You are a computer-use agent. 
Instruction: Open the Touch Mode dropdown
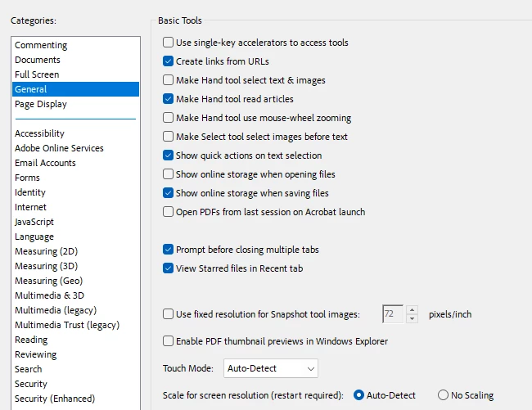[x=271, y=369]
